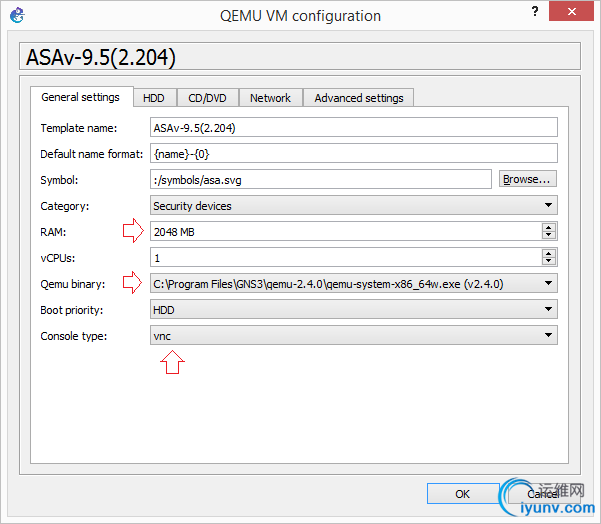Open the Boot priority dropdown

[353, 310]
